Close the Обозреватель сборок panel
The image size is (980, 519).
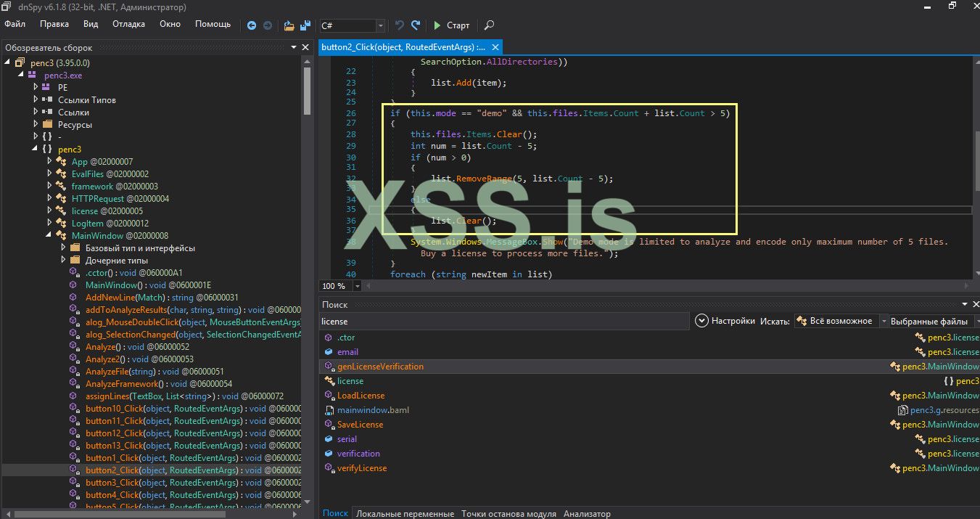305,47
